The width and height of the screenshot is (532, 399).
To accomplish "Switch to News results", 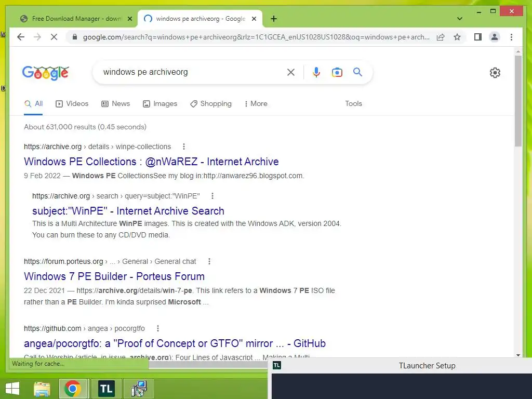I will [116, 104].
